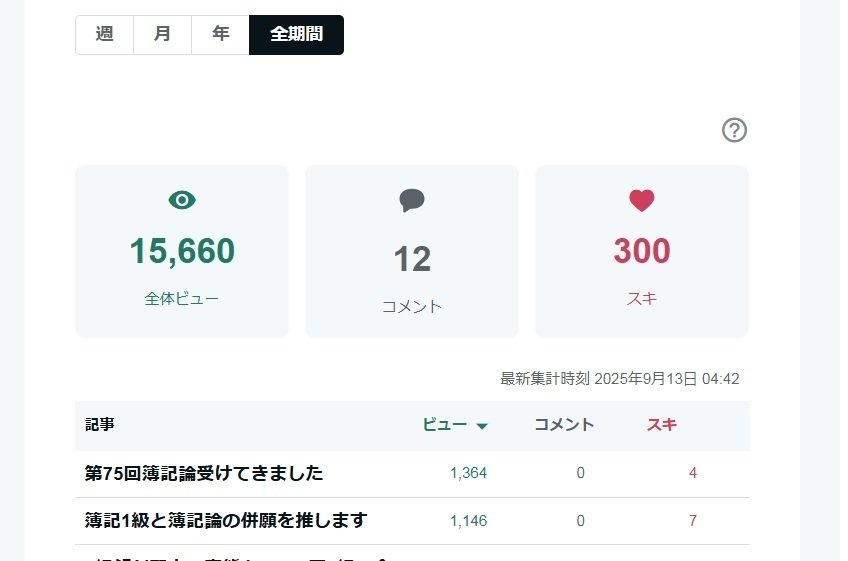Open article 第75回簿記論受けてきました
This screenshot has width=848, height=561.
(204, 473)
